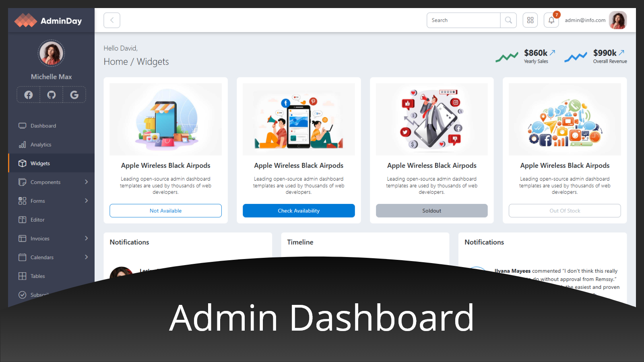This screenshot has width=644, height=362.
Task: Open the Editor sidebar item
Action: (x=37, y=220)
